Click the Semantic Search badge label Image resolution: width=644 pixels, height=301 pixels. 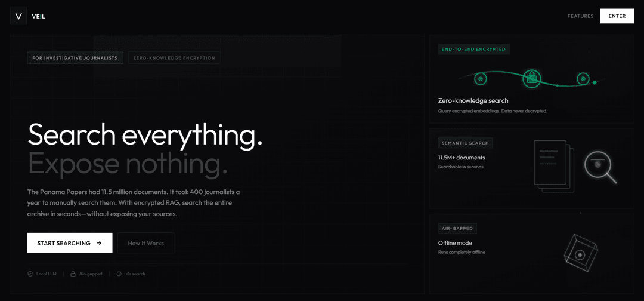click(465, 143)
